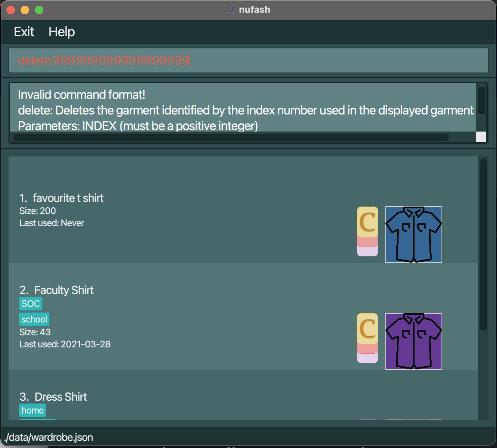Click the 'Last used: Never' text
This screenshot has height=448, width=497.
[x=52, y=223]
